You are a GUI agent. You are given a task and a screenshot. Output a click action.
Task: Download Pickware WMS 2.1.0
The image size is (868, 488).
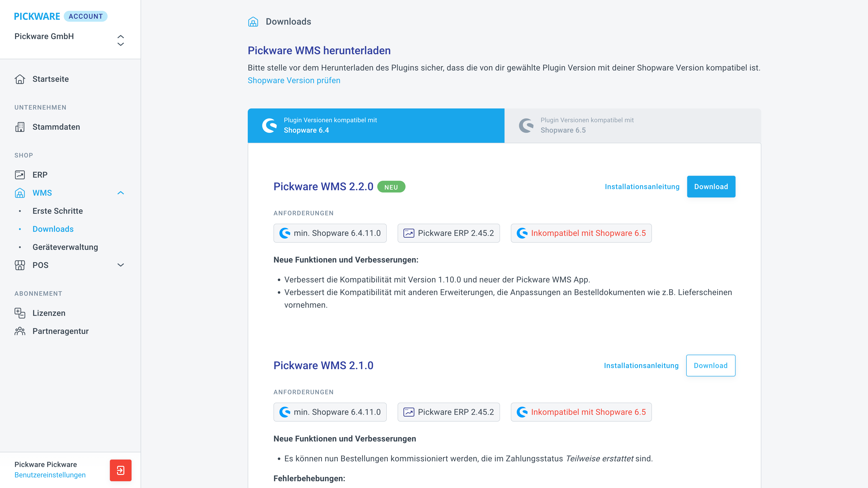pos(711,365)
